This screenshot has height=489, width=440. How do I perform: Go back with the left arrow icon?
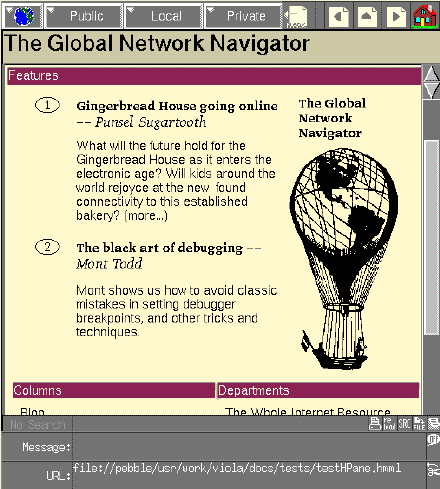pyautogui.click(x=339, y=16)
